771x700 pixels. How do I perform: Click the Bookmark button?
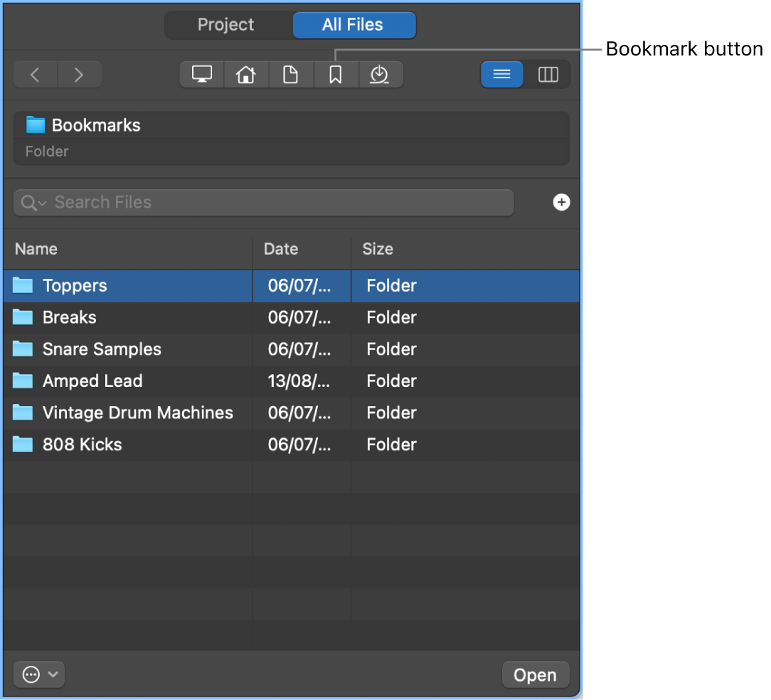coord(336,74)
